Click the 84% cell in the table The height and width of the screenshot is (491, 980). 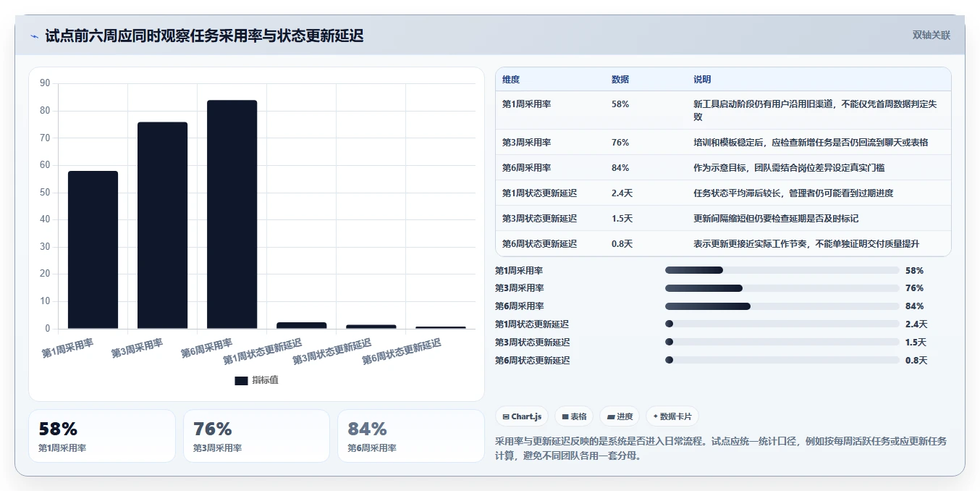coord(620,168)
